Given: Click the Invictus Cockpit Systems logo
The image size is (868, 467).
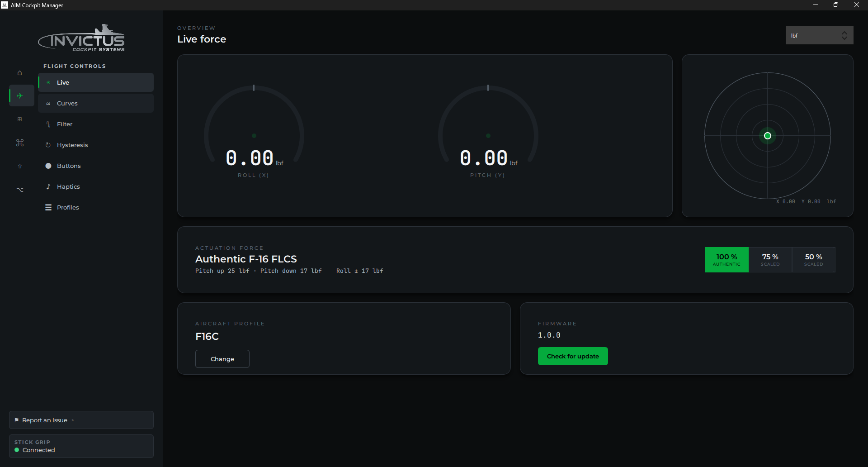Looking at the screenshot, I should (x=81, y=38).
